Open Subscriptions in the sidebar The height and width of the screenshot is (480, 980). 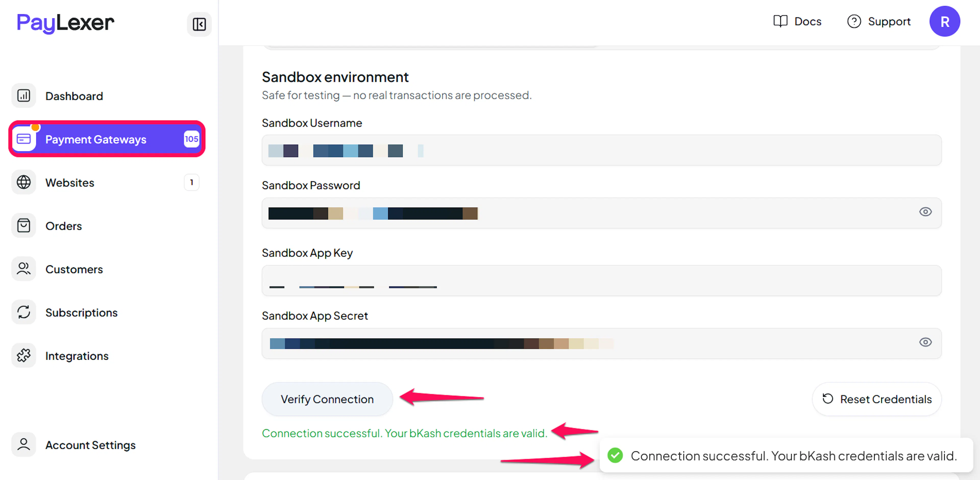(81, 313)
